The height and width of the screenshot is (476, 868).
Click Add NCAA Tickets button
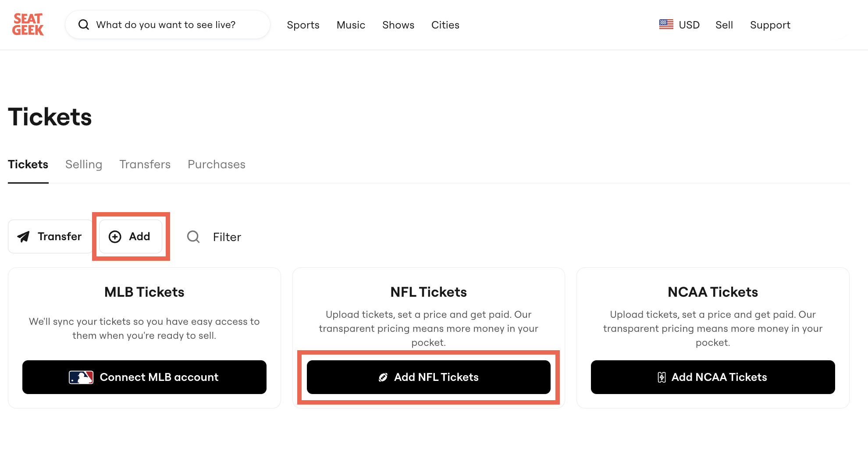tap(713, 377)
